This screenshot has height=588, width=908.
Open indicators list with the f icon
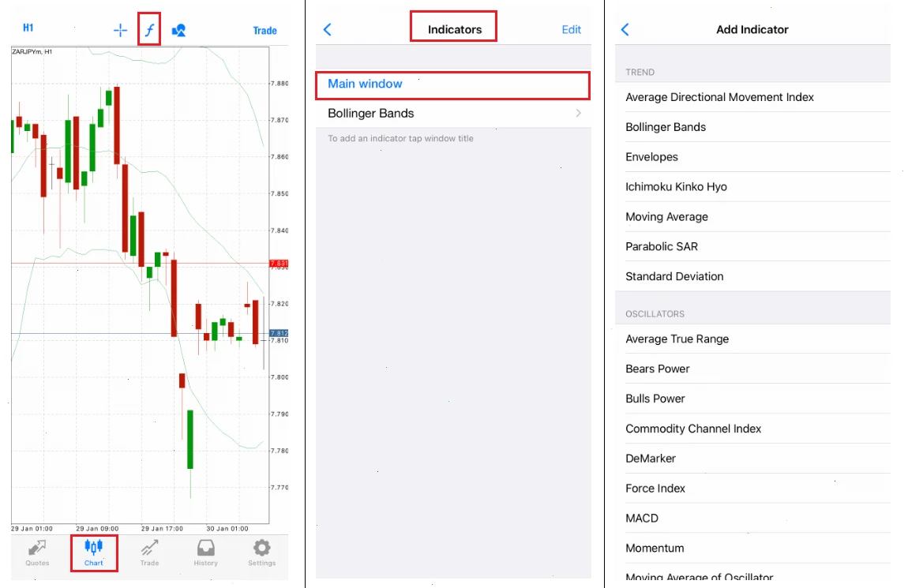(x=148, y=30)
